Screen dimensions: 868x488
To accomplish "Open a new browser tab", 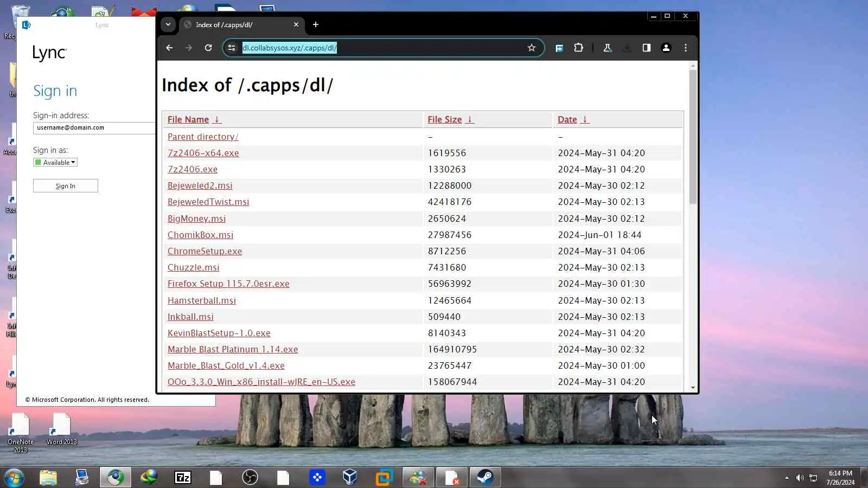I will [316, 24].
